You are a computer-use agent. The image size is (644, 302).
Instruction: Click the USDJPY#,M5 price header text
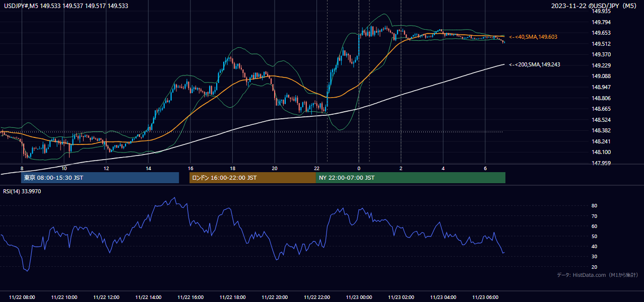[x=66, y=6]
